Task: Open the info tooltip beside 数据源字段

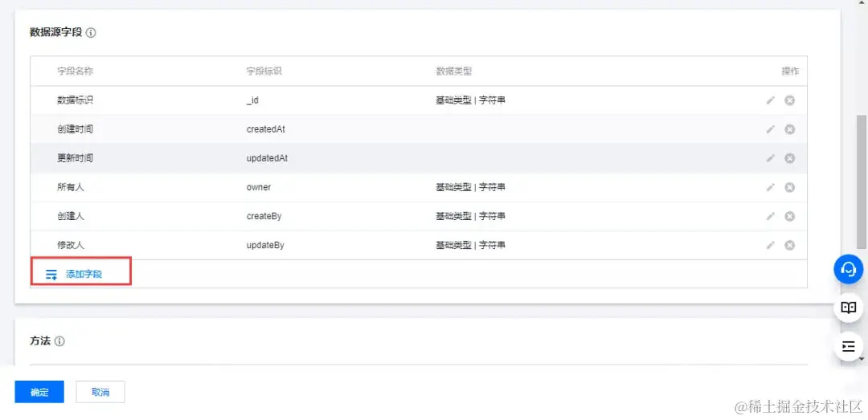Action: (92, 33)
